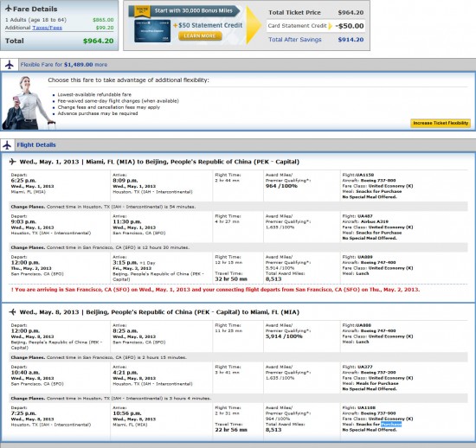The height and width of the screenshot is (448, 476).
Task: Click the plane icon before Wed., May. 8 route
Action: (x=12, y=311)
